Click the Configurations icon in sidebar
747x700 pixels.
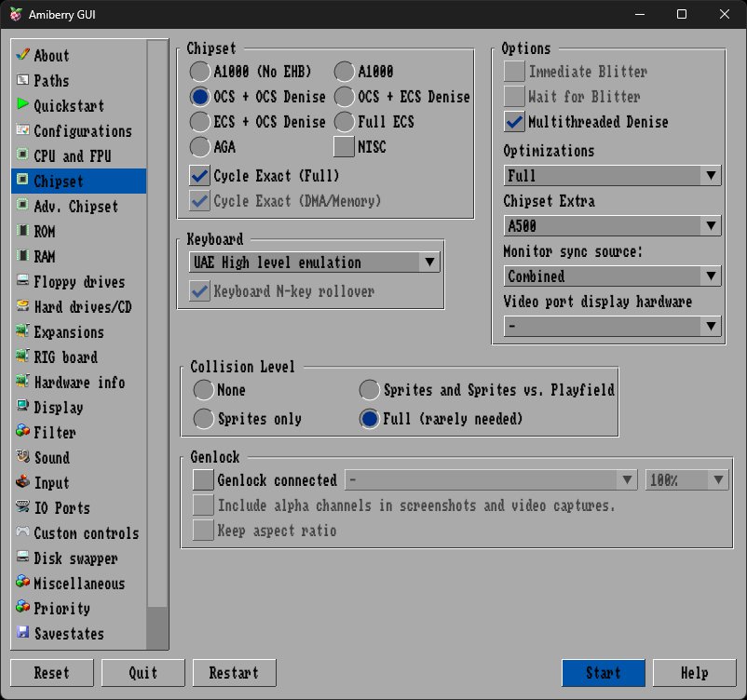point(22,129)
